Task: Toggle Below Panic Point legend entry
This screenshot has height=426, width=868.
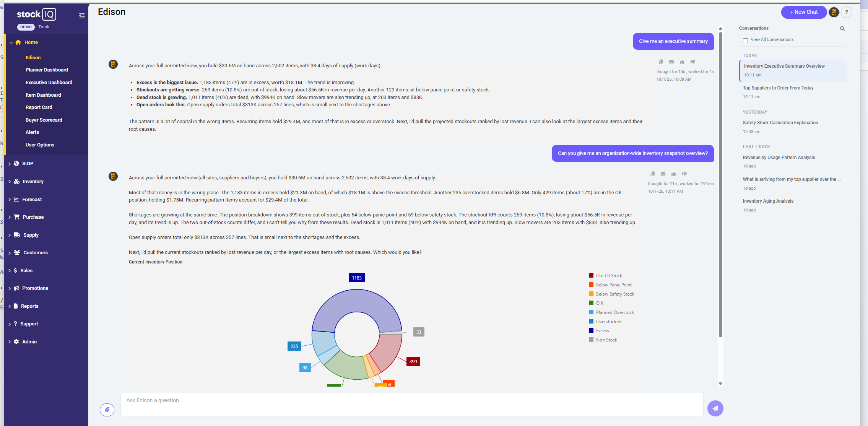Action: (x=610, y=285)
